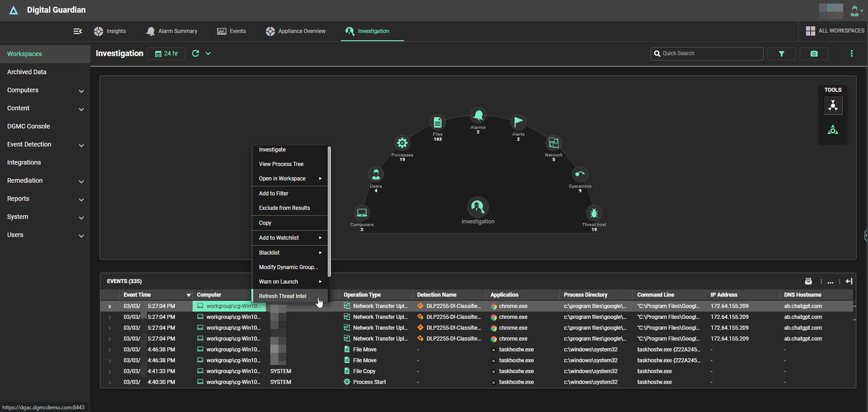868x412 pixels.
Task: Select the Alerts flag node
Action: coord(518,123)
